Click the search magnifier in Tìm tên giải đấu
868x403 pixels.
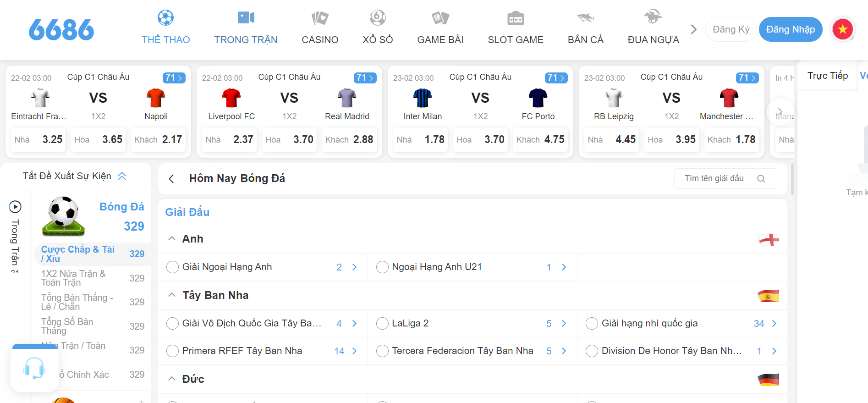coord(761,179)
